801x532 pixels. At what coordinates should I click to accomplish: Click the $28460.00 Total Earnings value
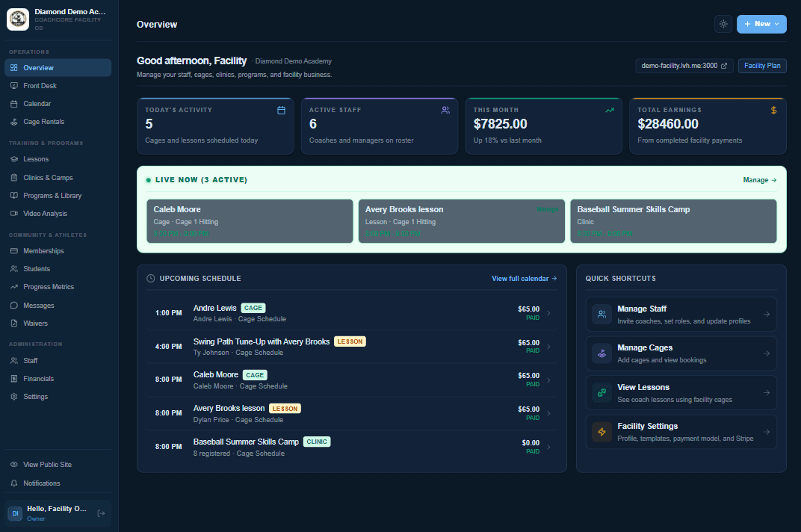(668, 124)
